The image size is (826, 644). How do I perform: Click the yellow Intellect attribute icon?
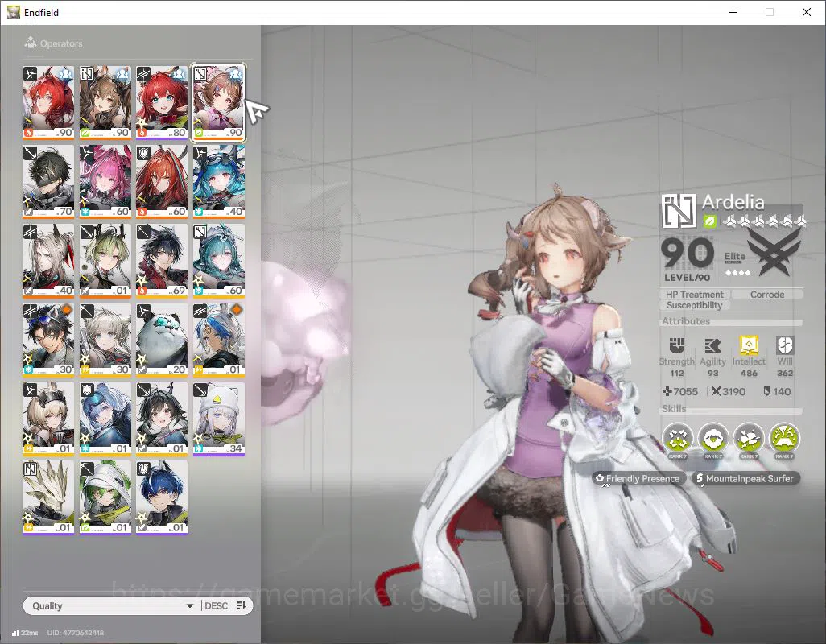[749, 345]
